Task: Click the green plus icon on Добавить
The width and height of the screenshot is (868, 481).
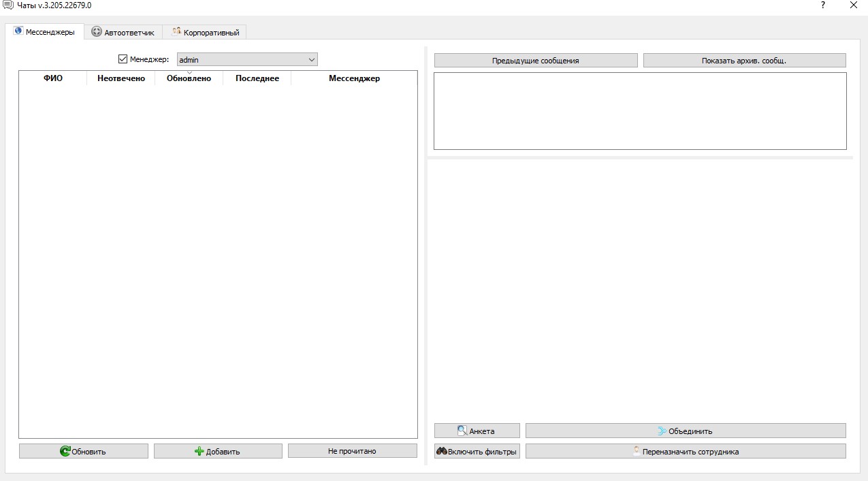Action: [199, 451]
